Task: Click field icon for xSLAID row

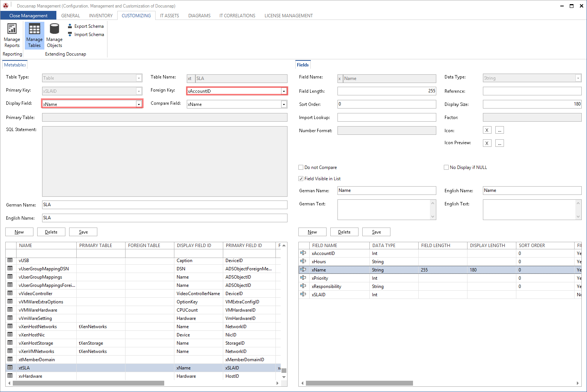Action: coord(303,294)
